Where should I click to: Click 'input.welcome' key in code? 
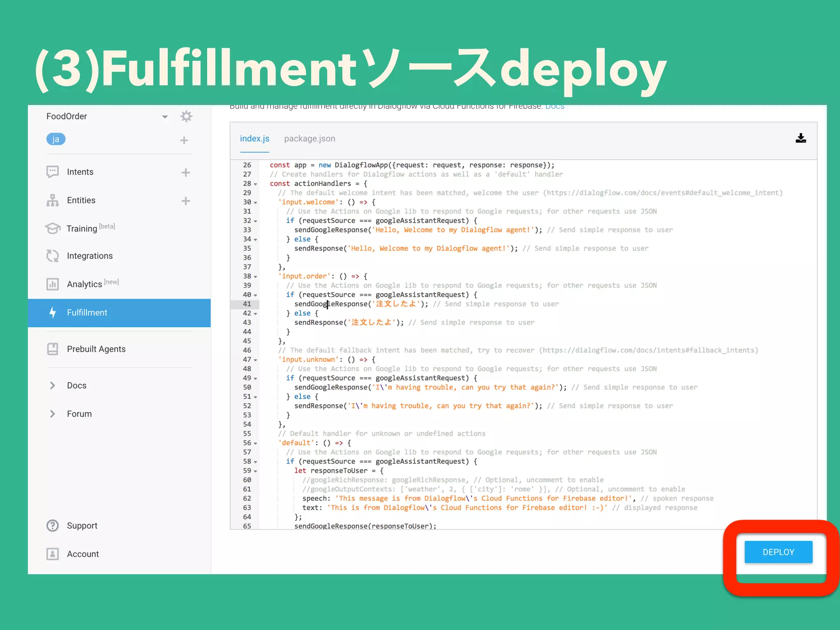pyautogui.click(x=308, y=202)
